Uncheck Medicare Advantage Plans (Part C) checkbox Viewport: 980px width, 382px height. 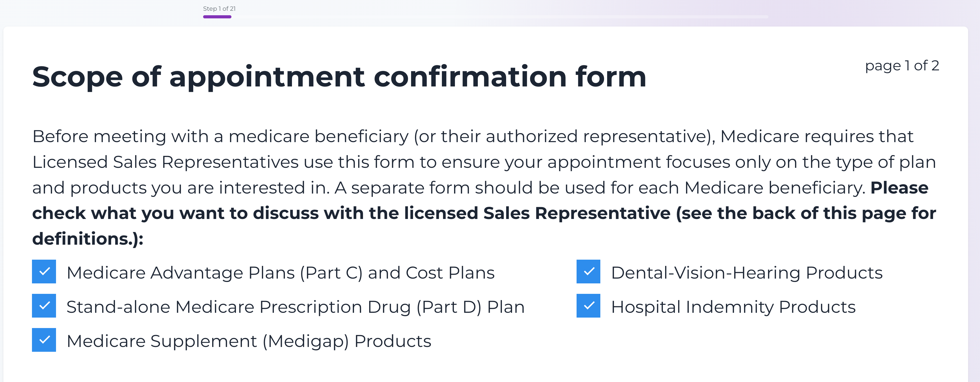point(44,272)
